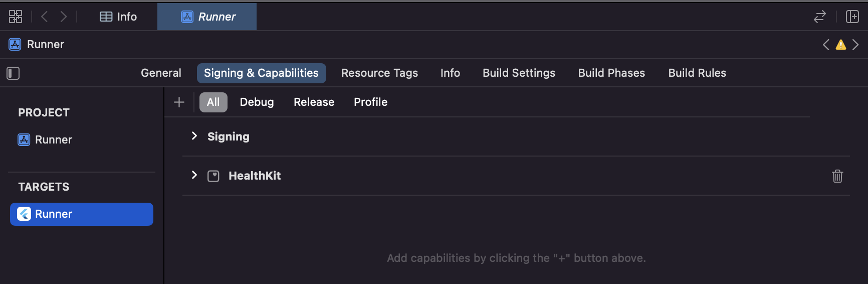Delete the HealthKit capability
868x284 pixels.
point(837,176)
